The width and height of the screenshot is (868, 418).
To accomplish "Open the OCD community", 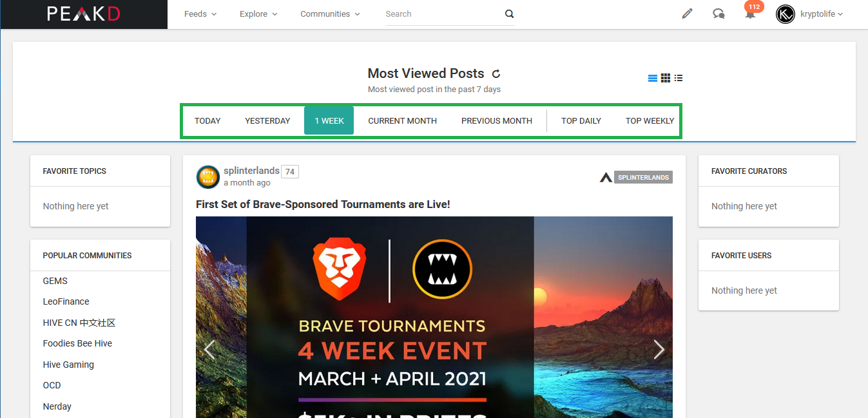I will click(x=52, y=385).
